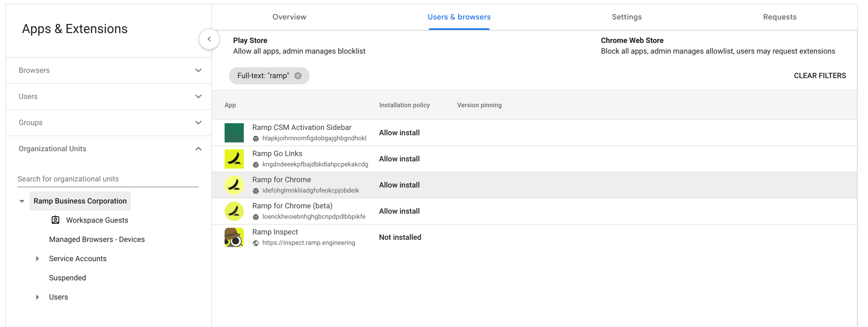Click the Version pinning column header
The image size is (868, 327).
(x=479, y=105)
